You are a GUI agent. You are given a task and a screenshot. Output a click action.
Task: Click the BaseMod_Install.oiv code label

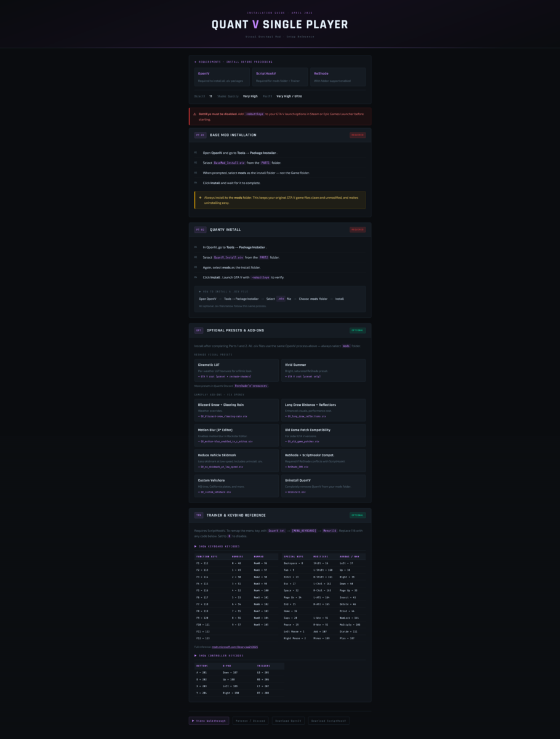click(229, 163)
